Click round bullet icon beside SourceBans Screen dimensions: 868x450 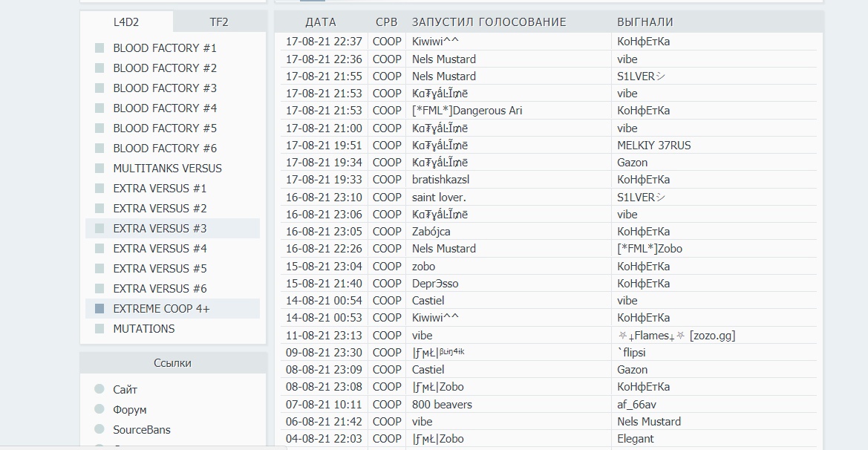click(x=99, y=429)
